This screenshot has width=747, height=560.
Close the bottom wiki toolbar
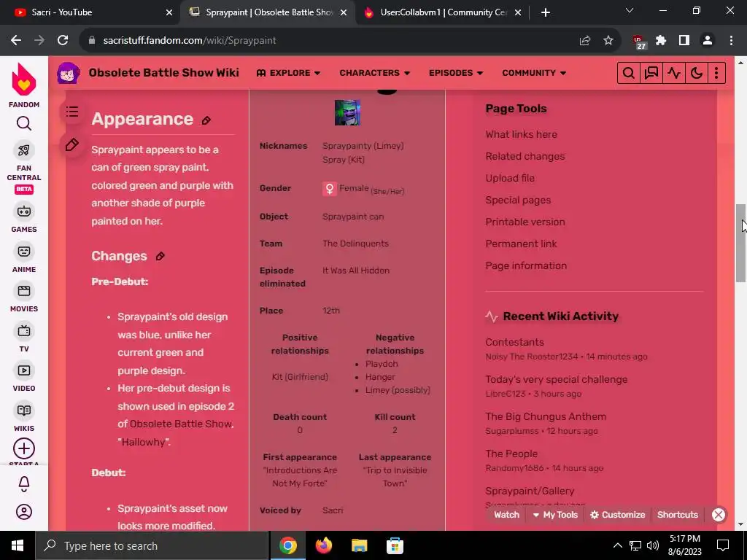pos(719,515)
